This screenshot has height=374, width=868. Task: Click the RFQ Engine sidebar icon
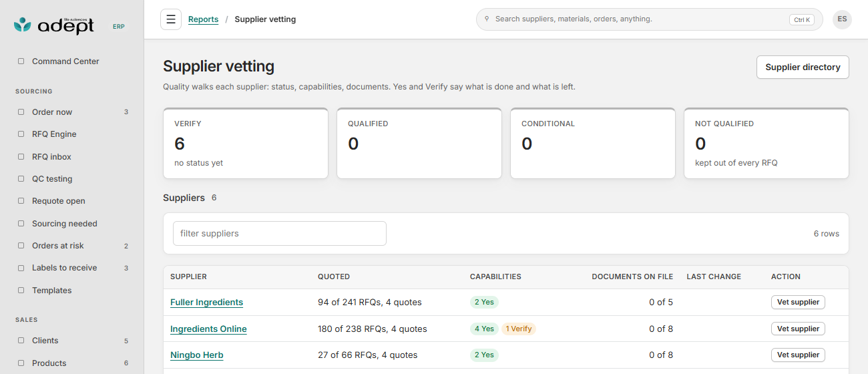21,134
